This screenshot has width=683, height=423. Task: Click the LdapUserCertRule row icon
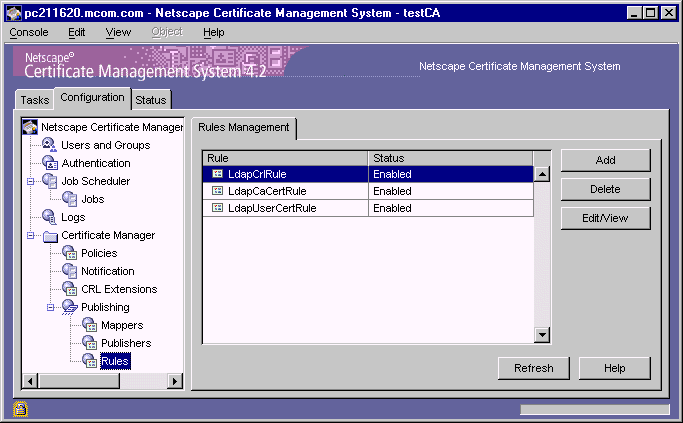point(217,208)
